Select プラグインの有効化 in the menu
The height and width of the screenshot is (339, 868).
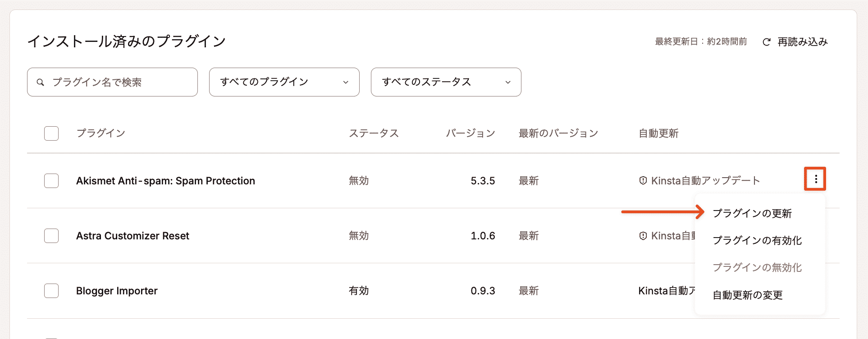pos(757,240)
